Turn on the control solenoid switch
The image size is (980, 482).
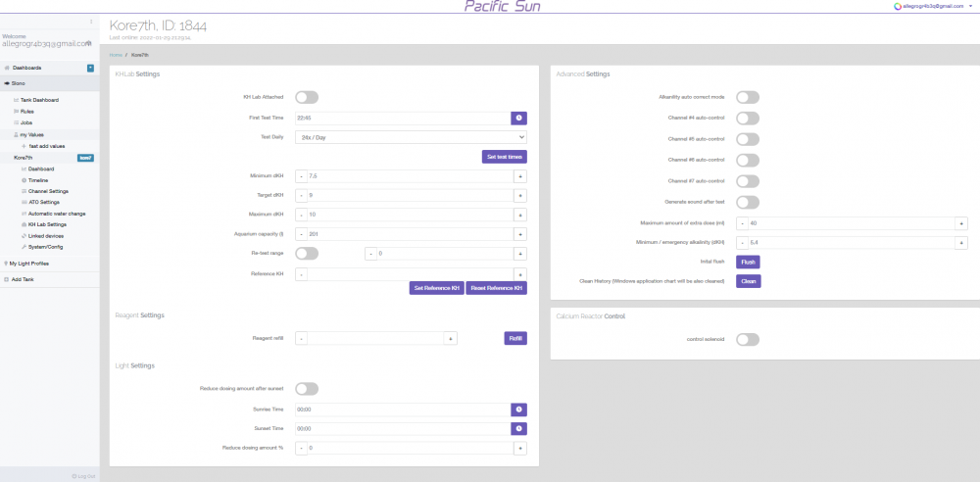tap(748, 339)
